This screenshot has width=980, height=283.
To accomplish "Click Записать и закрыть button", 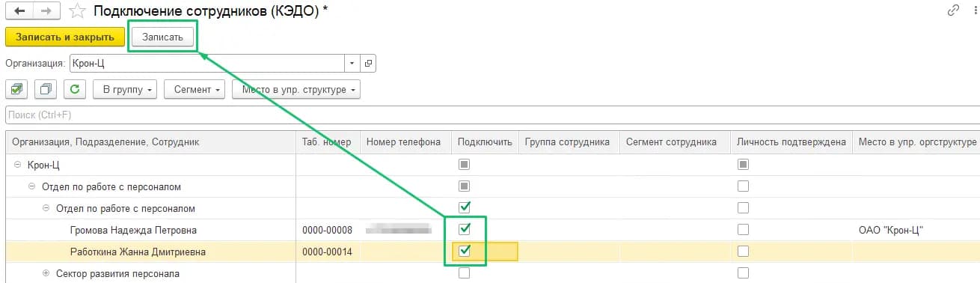I will pyautogui.click(x=65, y=37).
